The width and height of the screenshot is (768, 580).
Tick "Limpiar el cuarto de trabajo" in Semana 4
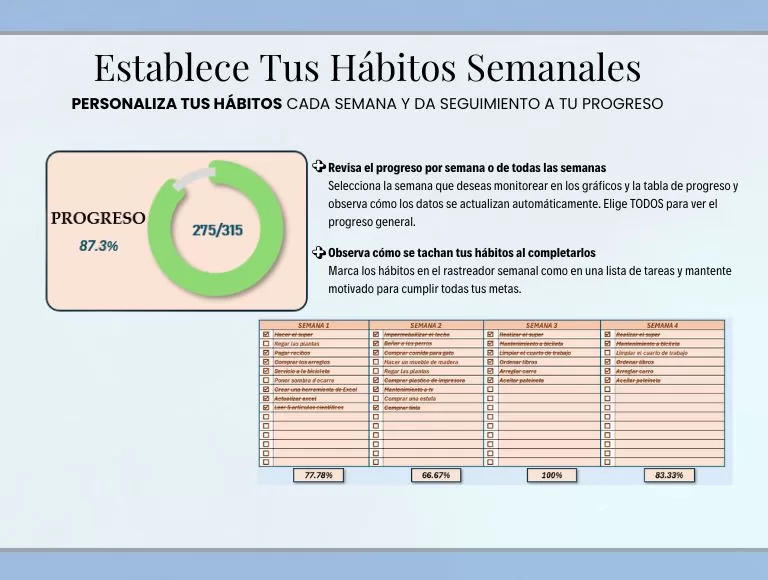(x=607, y=353)
